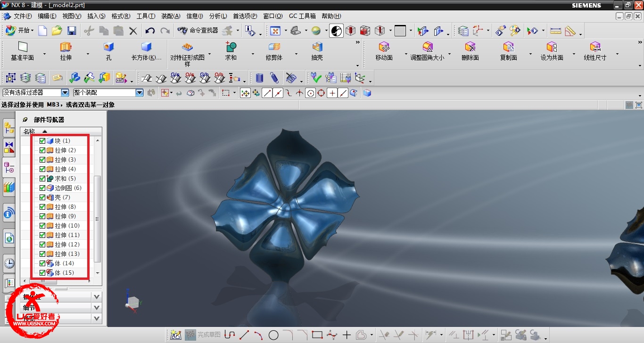
Task: Click the 调整圆角大小 resize blend tool
Action: pyautogui.click(x=427, y=52)
